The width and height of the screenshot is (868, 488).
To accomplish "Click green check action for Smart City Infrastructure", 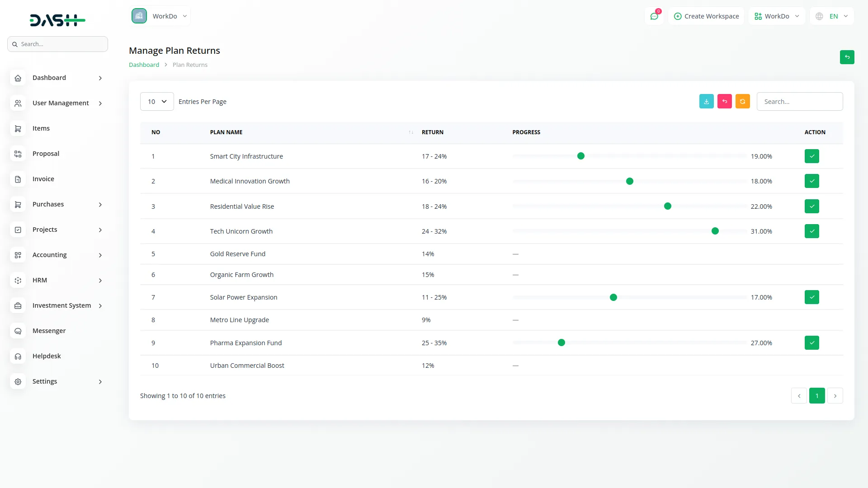I will click(x=811, y=156).
